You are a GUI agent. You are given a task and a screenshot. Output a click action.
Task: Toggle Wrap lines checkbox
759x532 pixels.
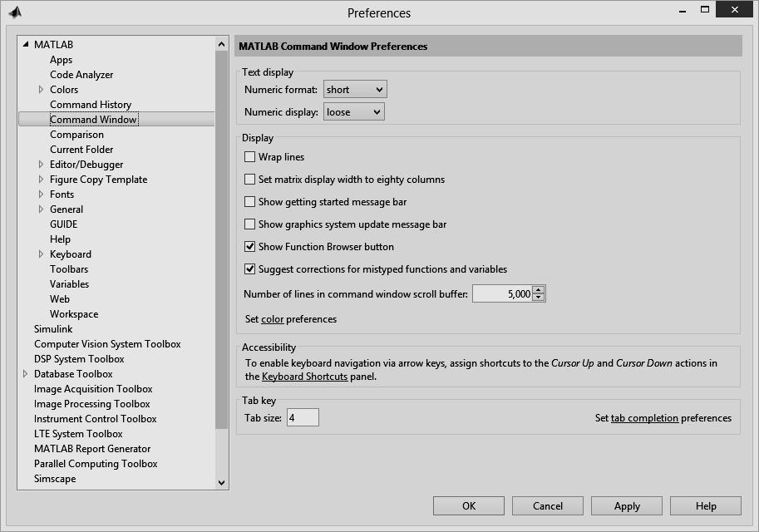249,157
